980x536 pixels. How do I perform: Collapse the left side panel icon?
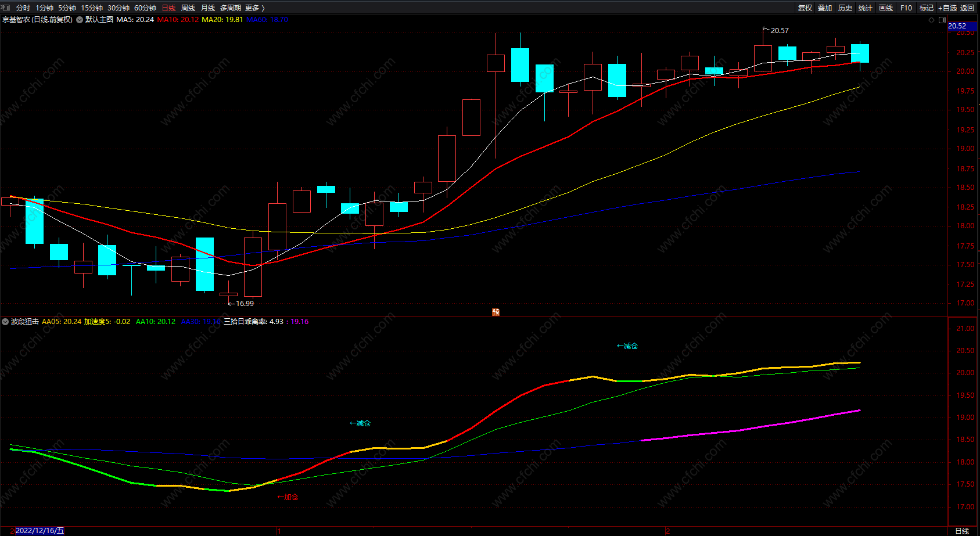pos(5,8)
